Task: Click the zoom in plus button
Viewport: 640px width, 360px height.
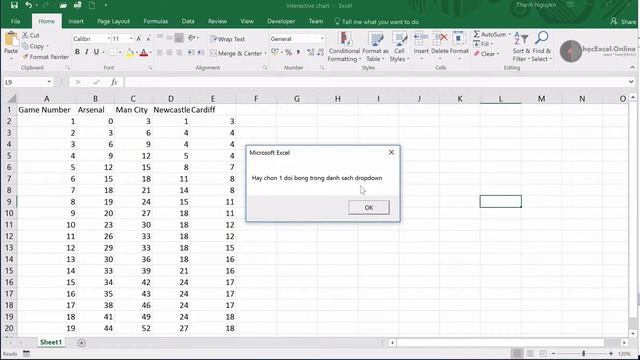Action: pyautogui.click(x=611, y=353)
